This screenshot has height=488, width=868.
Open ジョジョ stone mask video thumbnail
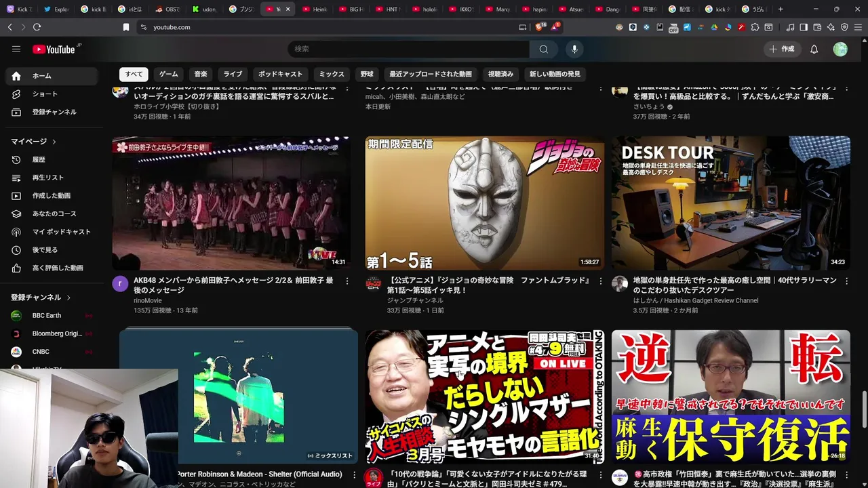click(484, 203)
